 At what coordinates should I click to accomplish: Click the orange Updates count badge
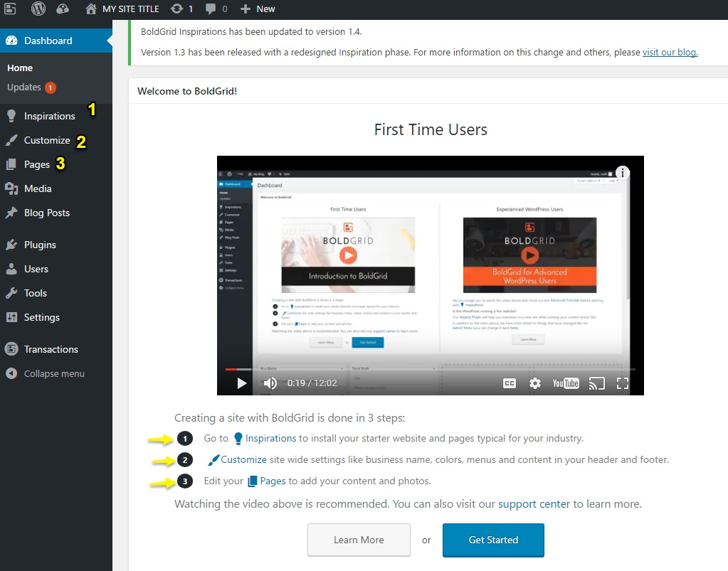pos(50,87)
